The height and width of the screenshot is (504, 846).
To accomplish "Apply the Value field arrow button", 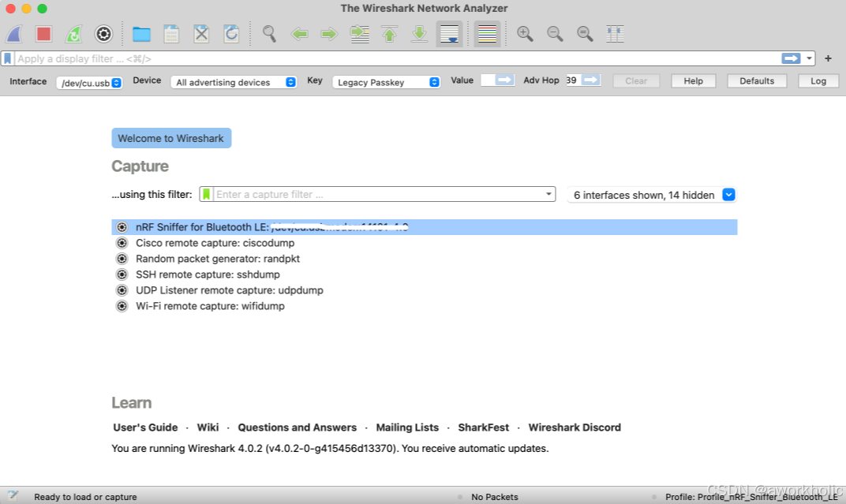I will pyautogui.click(x=505, y=80).
